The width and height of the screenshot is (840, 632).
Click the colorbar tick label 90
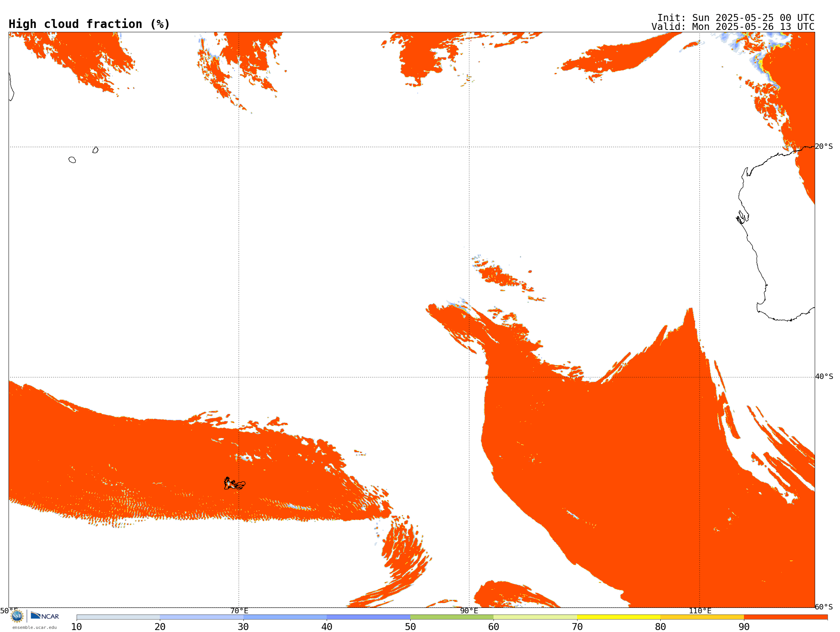click(744, 627)
